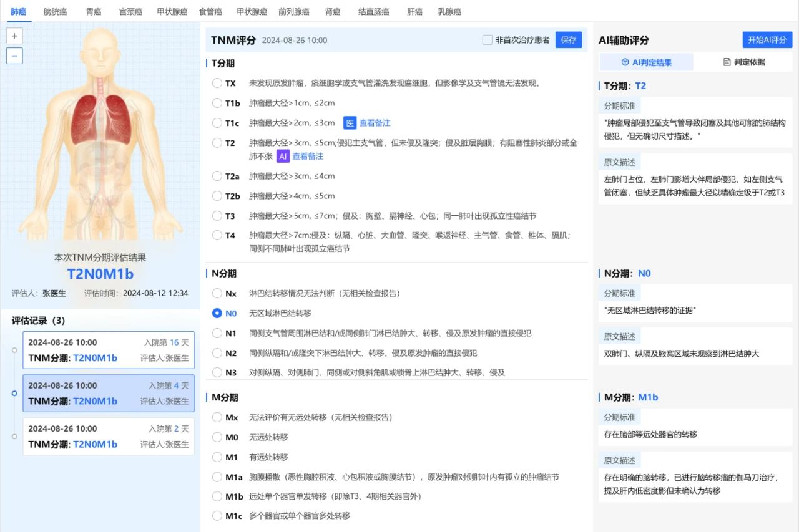
Task: Switch to the 判定依据 tab
Action: tap(743, 62)
